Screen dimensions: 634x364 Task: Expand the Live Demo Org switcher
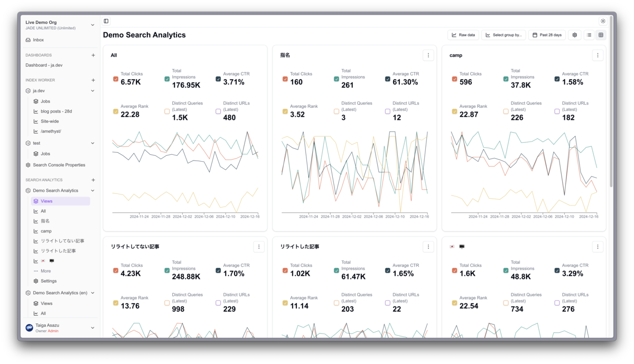pyautogui.click(x=92, y=25)
